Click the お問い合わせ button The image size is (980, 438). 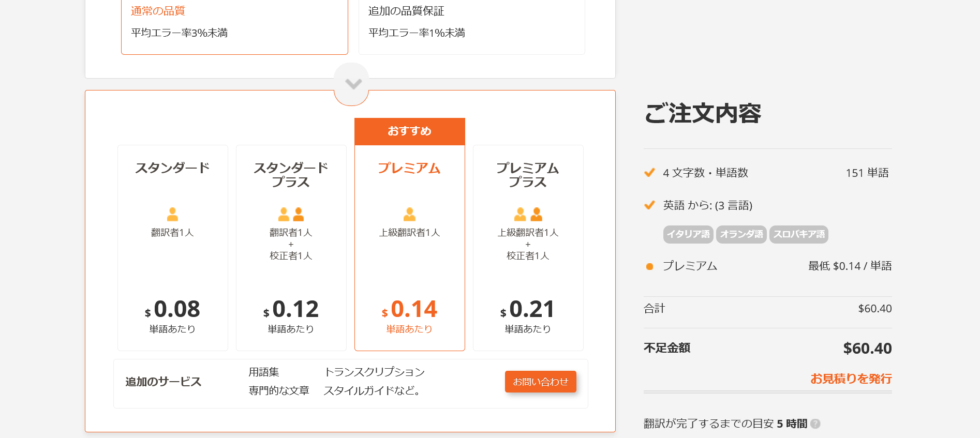point(541,382)
